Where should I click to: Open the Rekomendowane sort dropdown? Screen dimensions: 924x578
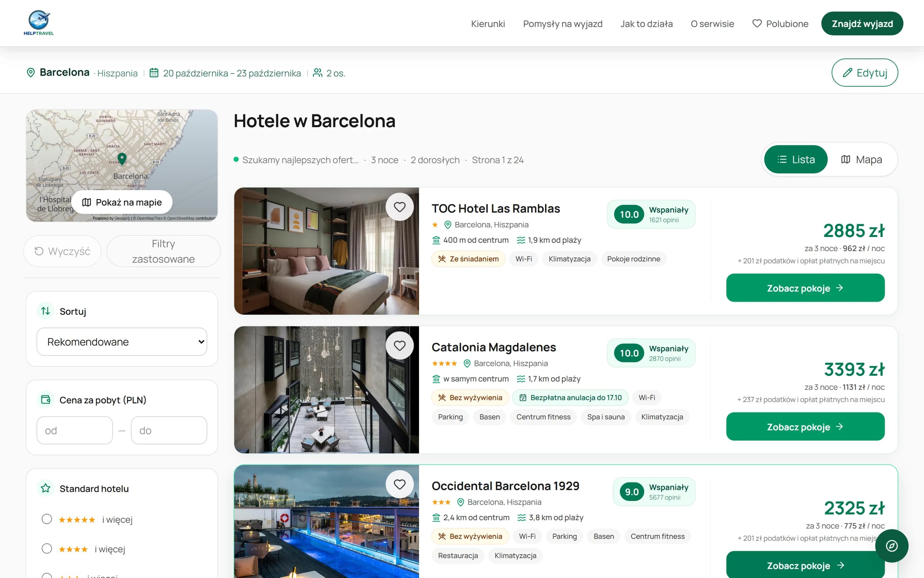click(x=122, y=342)
